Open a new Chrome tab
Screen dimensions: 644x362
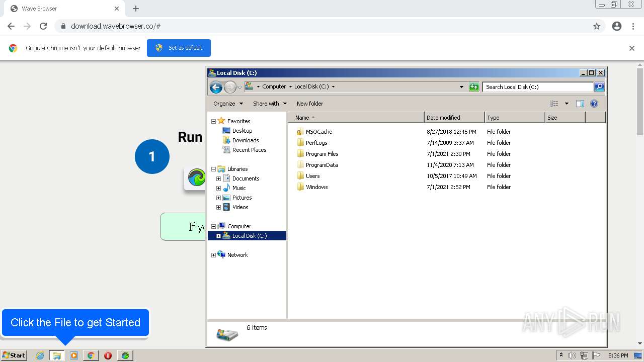click(136, 9)
